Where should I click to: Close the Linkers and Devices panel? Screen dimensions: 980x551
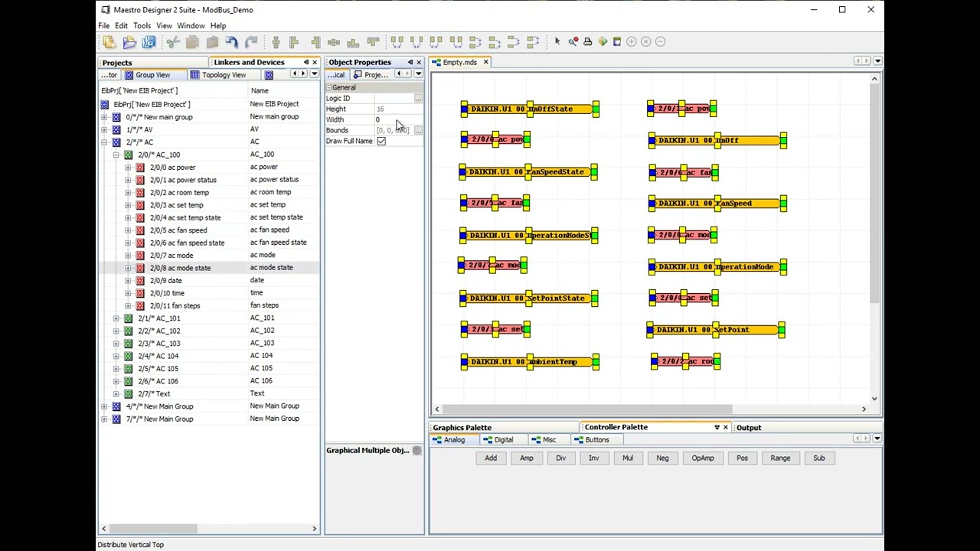click(x=314, y=63)
